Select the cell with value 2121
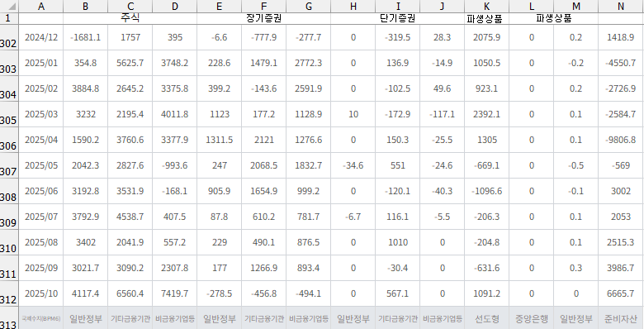This screenshot has width=644, height=329. click(x=263, y=140)
